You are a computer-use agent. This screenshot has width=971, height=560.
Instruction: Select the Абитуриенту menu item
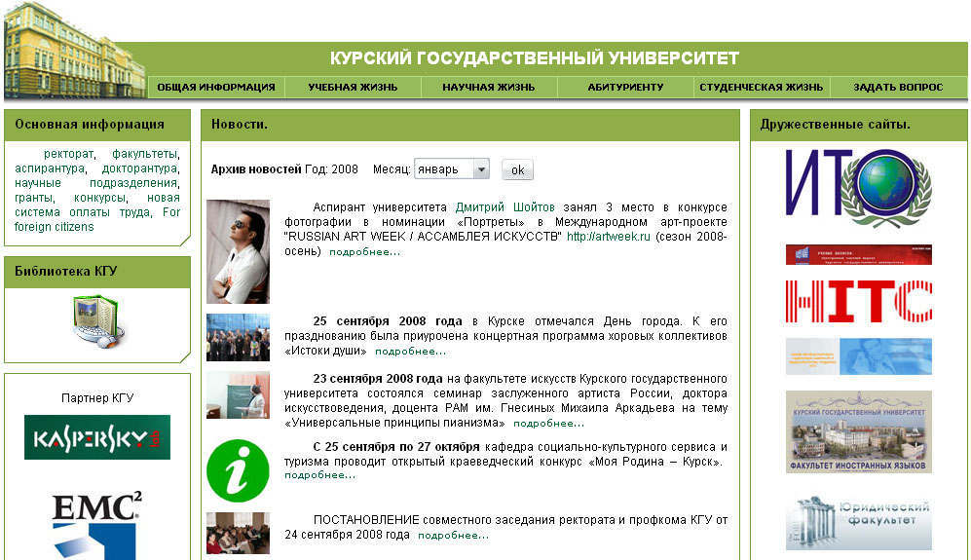click(x=625, y=88)
